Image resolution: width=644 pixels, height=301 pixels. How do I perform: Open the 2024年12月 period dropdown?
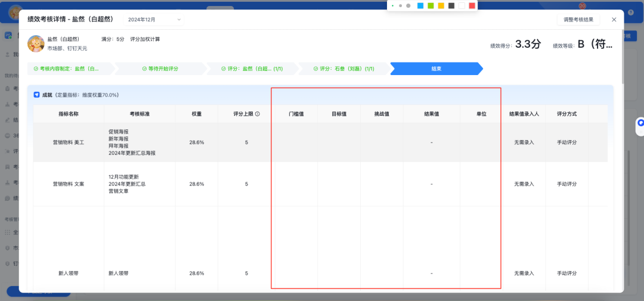pos(155,20)
